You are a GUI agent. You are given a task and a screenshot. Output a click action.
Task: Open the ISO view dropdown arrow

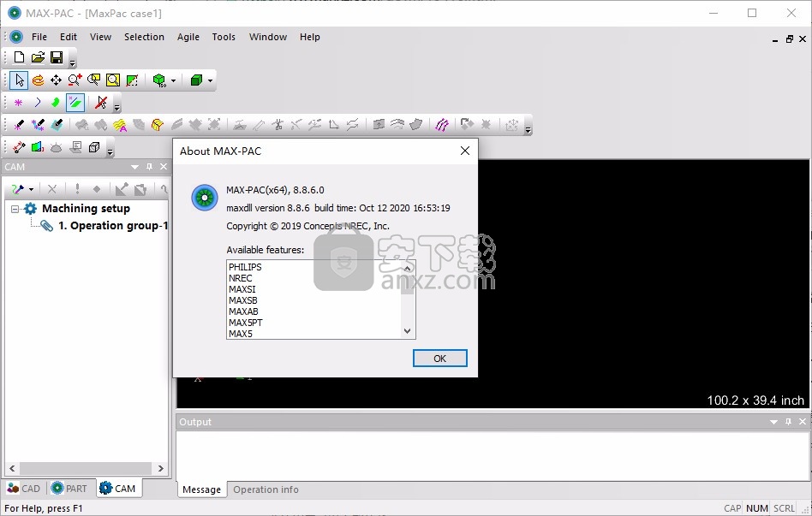tap(174, 80)
